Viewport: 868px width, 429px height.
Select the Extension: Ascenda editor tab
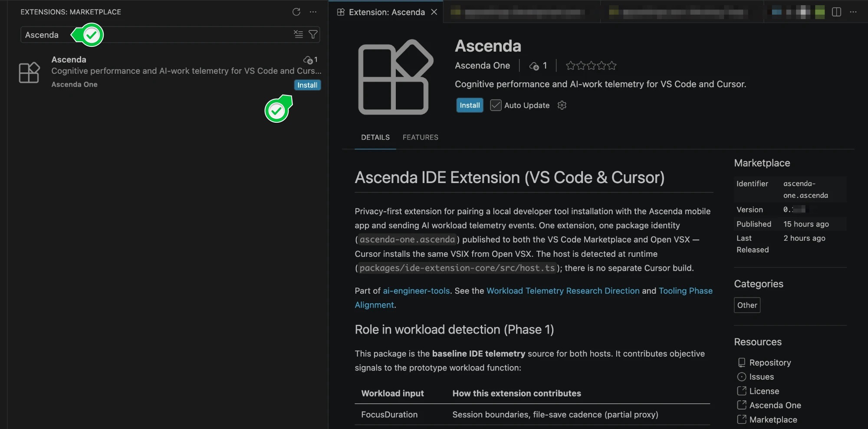[x=386, y=12]
